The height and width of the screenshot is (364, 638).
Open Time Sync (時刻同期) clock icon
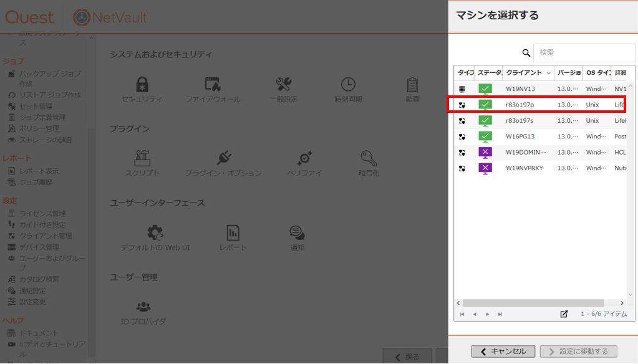point(348,84)
